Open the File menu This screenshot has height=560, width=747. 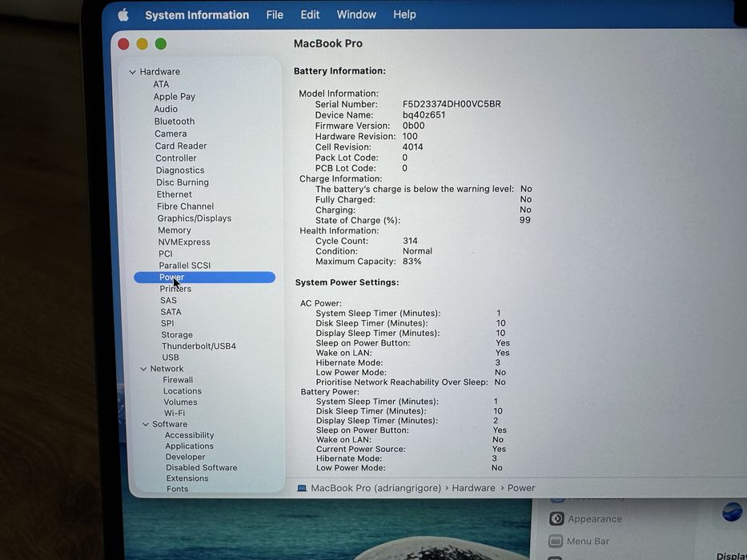click(x=275, y=14)
